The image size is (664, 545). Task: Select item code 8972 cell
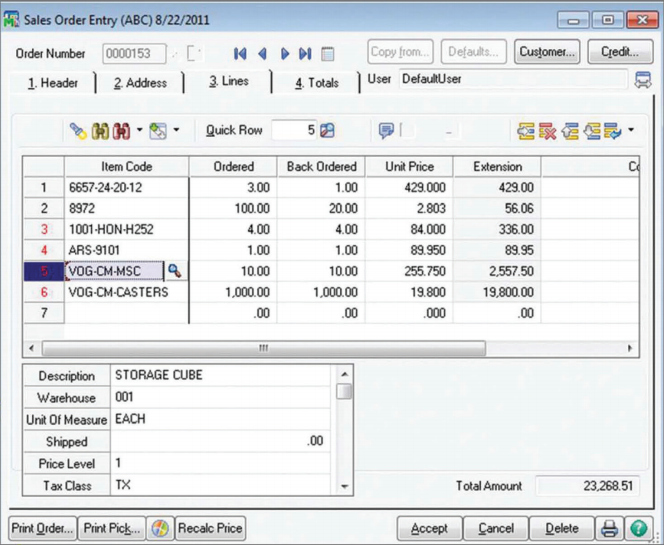126,208
